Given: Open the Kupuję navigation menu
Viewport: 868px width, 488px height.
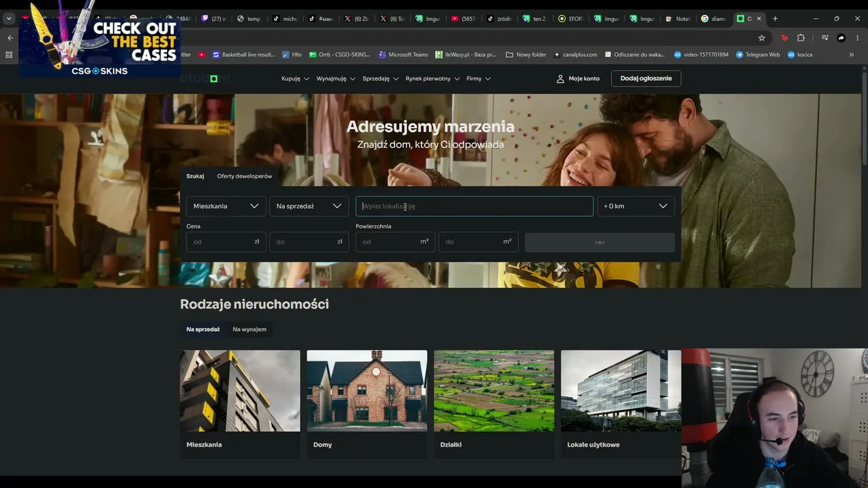Looking at the screenshot, I should (x=295, y=79).
